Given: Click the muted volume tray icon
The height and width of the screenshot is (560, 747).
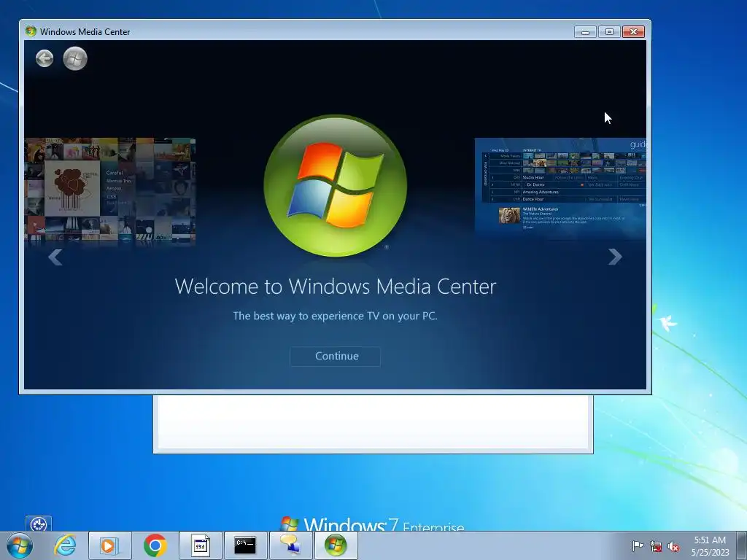Looking at the screenshot, I should click(673, 546).
